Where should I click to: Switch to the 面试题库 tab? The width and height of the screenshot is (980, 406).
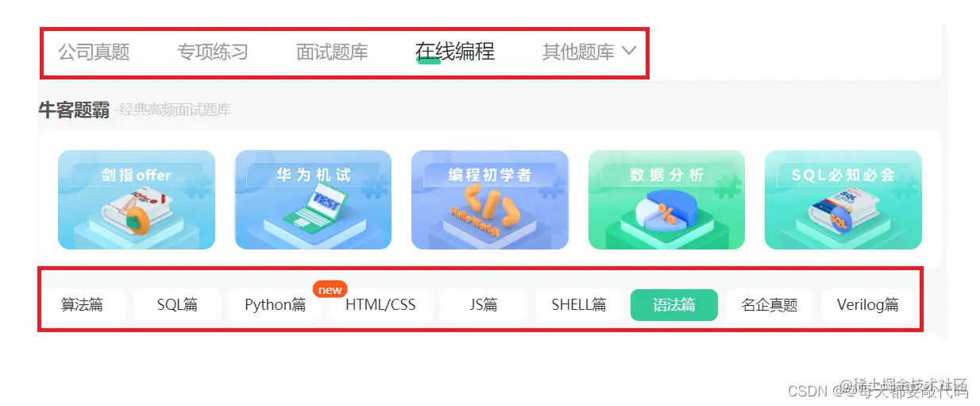(x=332, y=52)
